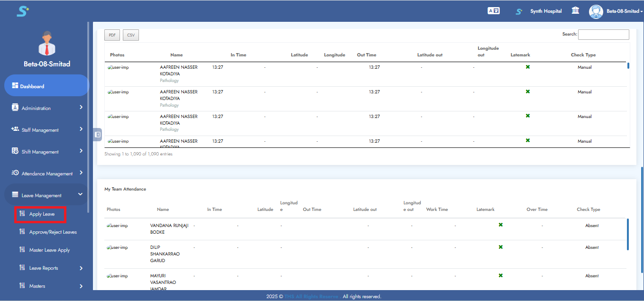Click the user avatar in top bar
This screenshot has height=301, width=644.
[596, 11]
